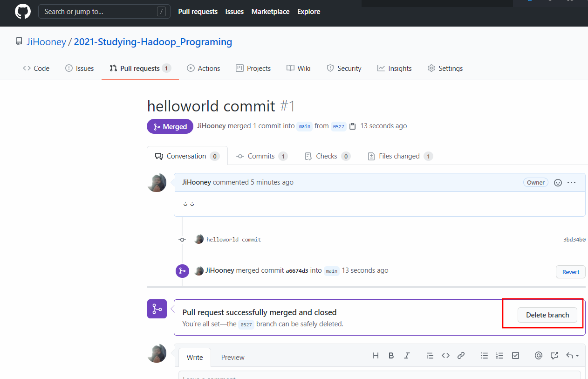Insert code with the code brackets icon

tap(445, 356)
